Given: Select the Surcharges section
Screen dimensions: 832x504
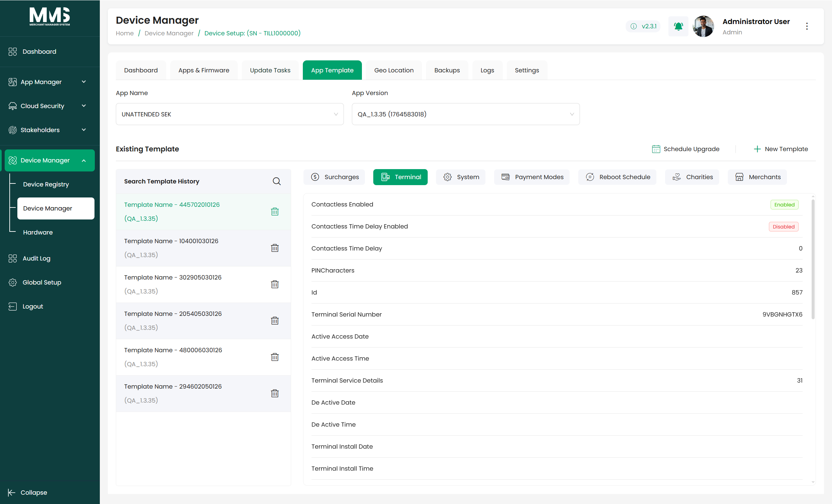Looking at the screenshot, I should [334, 177].
